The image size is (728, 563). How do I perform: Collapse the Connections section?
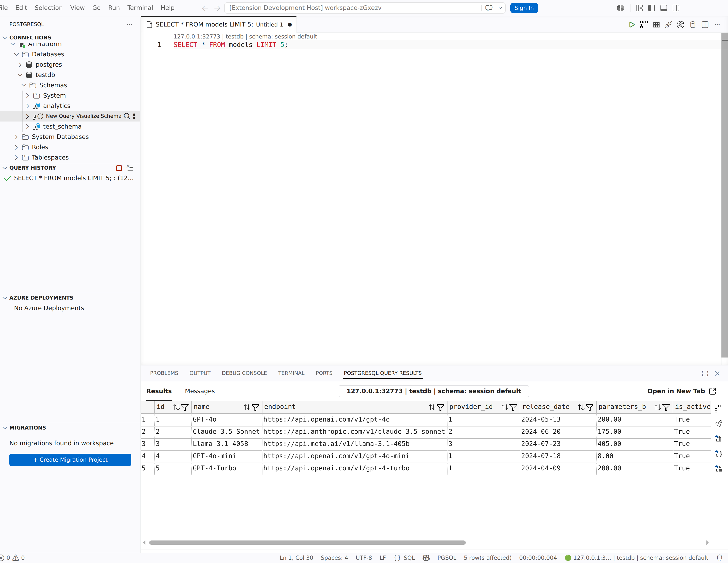pos(5,38)
